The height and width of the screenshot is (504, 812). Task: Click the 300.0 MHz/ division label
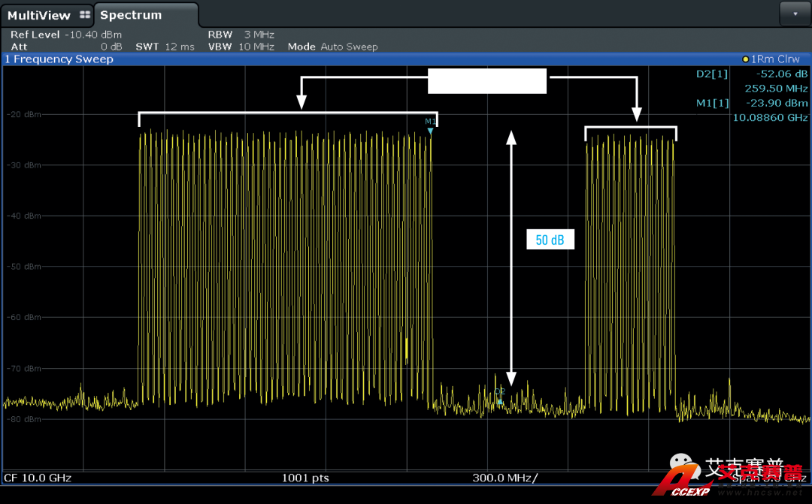(504, 478)
